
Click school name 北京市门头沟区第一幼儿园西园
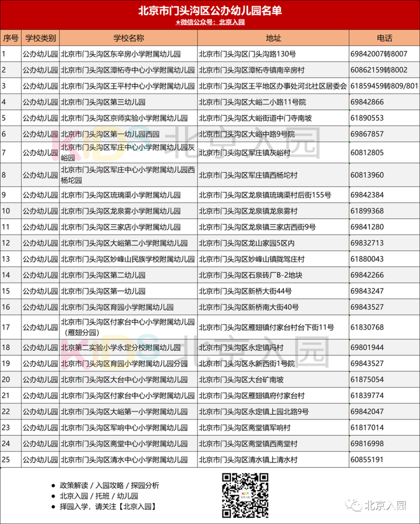click(x=110, y=134)
